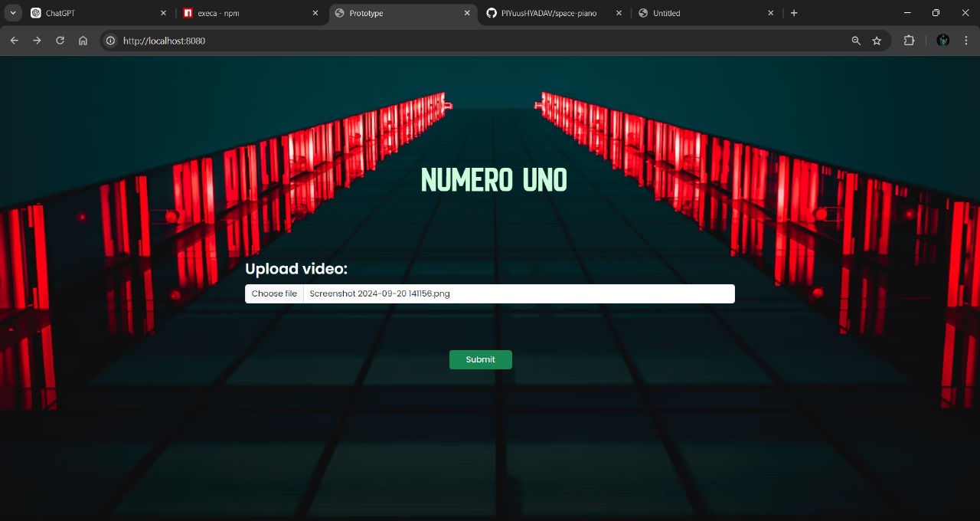Viewport: 980px width, 521px height.
Task: Click the forward navigation arrow
Action: pos(37,41)
